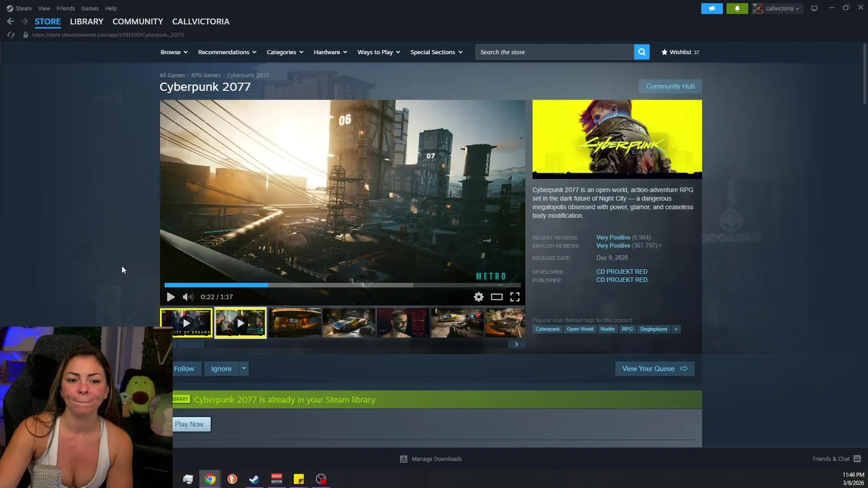Open Friends & Chat icon
The image size is (868, 488).
(857, 459)
